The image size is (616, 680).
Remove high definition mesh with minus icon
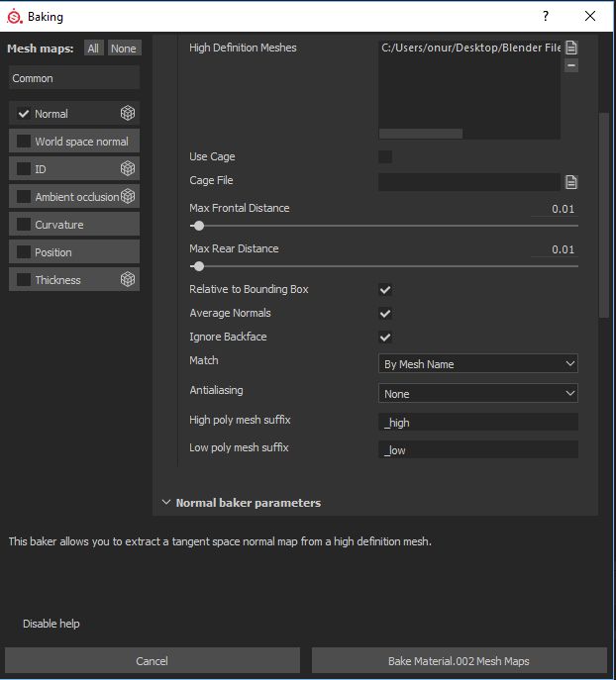(571, 65)
